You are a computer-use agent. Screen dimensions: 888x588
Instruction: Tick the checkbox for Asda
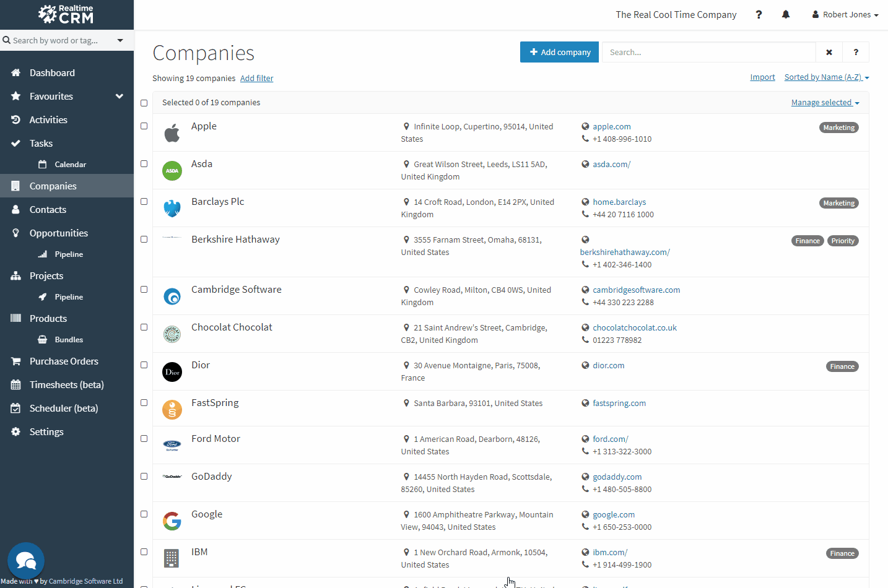coord(144,164)
